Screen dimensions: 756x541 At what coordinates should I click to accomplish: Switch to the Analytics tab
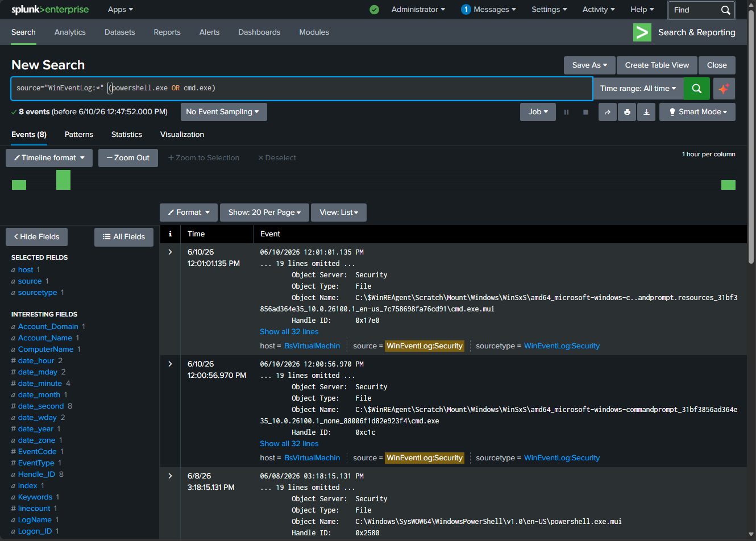(70, 32)
